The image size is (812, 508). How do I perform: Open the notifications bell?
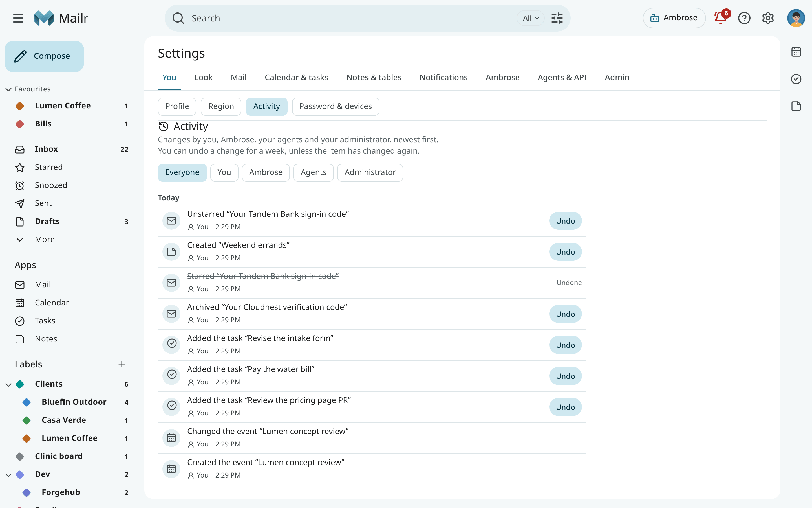coord(720,18)
